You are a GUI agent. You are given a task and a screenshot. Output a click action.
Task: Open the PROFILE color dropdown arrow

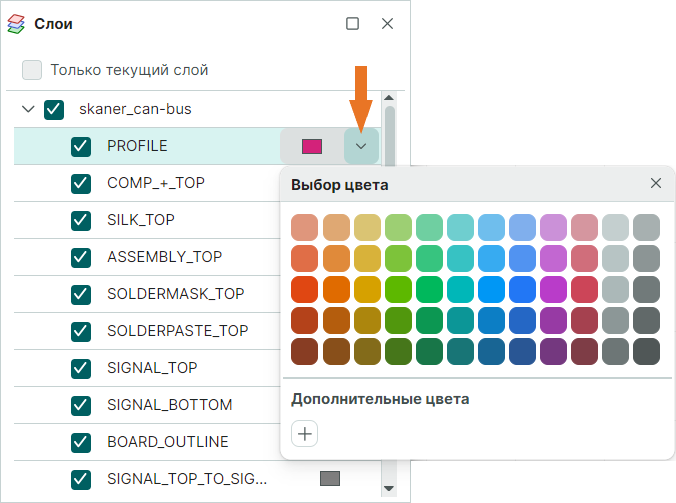(361, 146)
